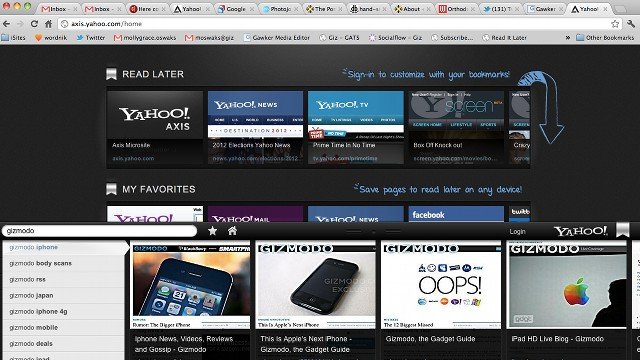Screen dimensions: 640x360
Task: Open the Read It Later bookmark
Action: click(x=504, y=38)
